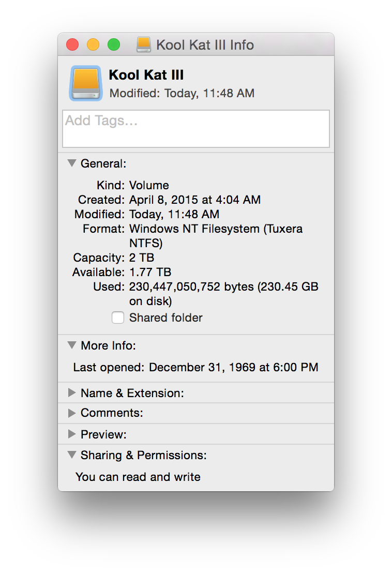The width and height of the screenshot is (392, 574).
Task: Click the You can read and write text
Action: [138, 477]
